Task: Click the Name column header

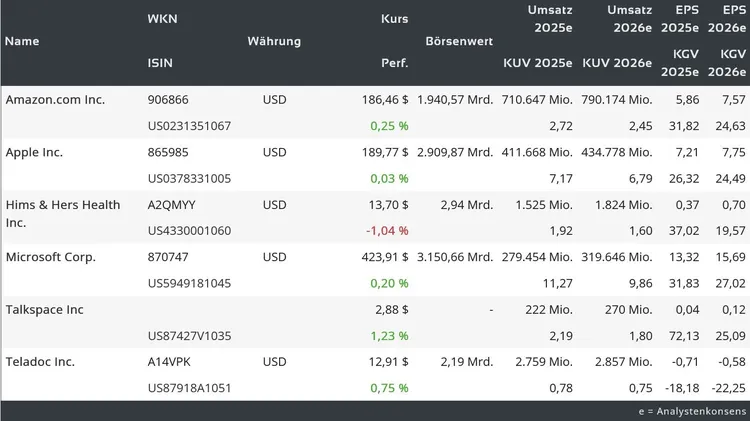Action: pos(22,41)
